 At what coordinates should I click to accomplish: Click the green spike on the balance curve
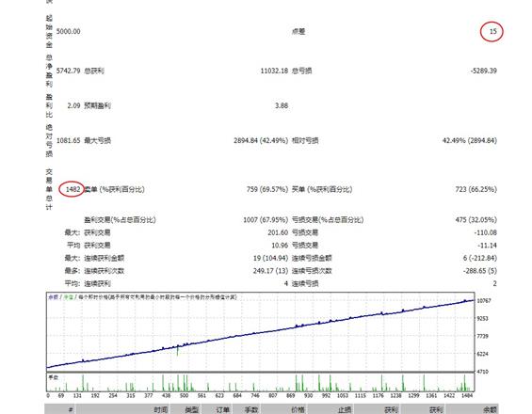point(177,351)
